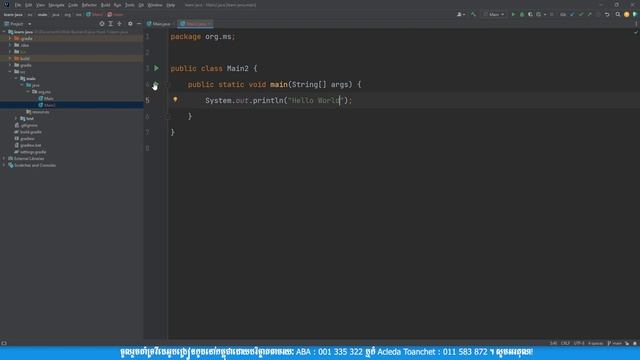Open the View menu
The width and height of the screenshot is (640, 360).
pos(40,5)
